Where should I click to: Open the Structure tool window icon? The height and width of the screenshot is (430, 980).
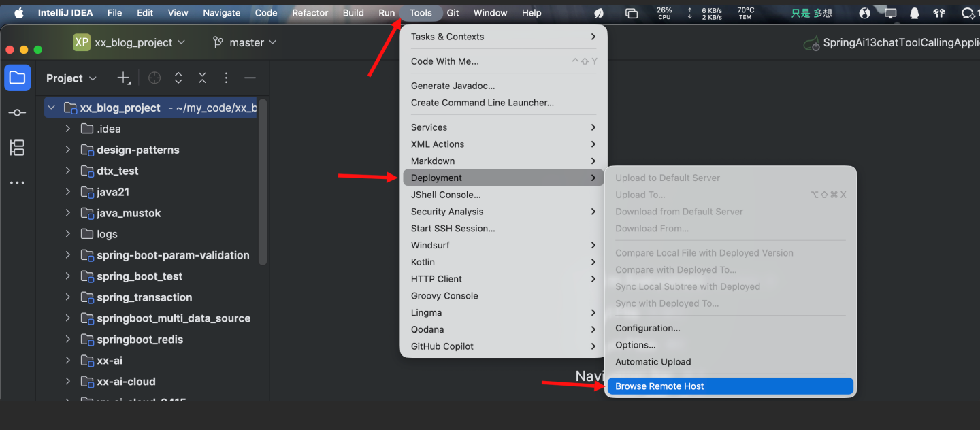coord(17,148)
